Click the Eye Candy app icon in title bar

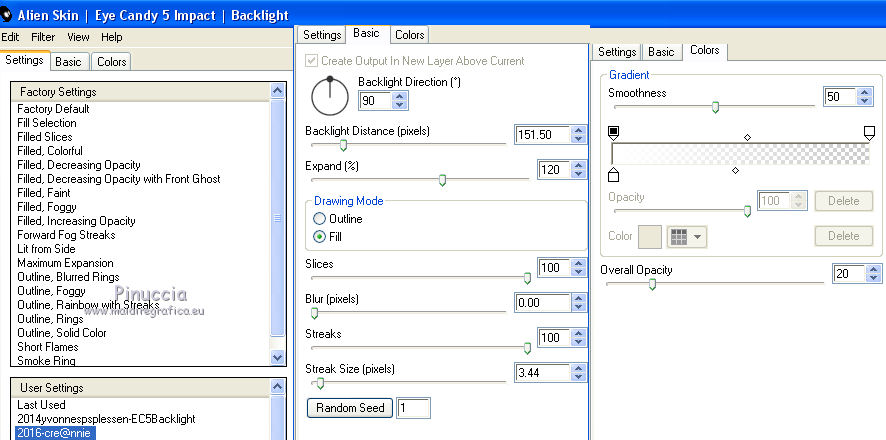pyautogui.click(x=6, y=15)
